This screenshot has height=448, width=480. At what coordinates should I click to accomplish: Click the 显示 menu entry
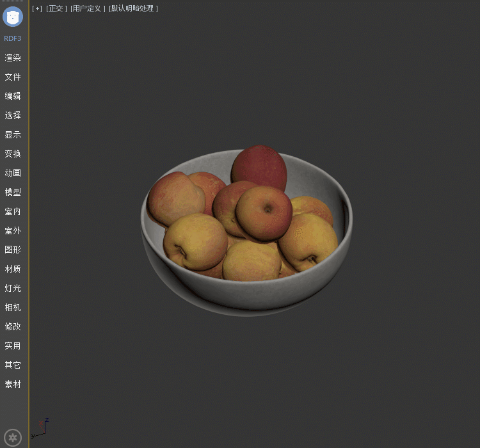[x=13, y=134]
